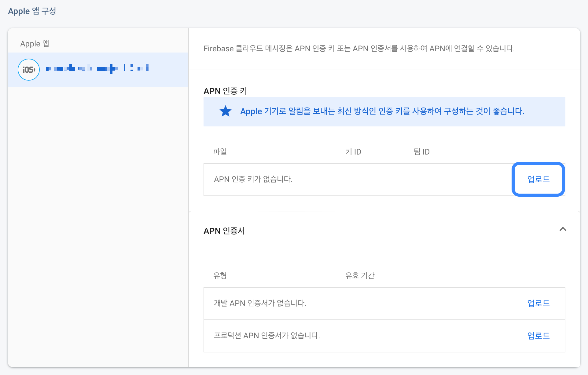This screenshot has width=588, height=375.
Task: Click the 'APN 인증 키가 없습니다' row text
Action: point(253,179)
